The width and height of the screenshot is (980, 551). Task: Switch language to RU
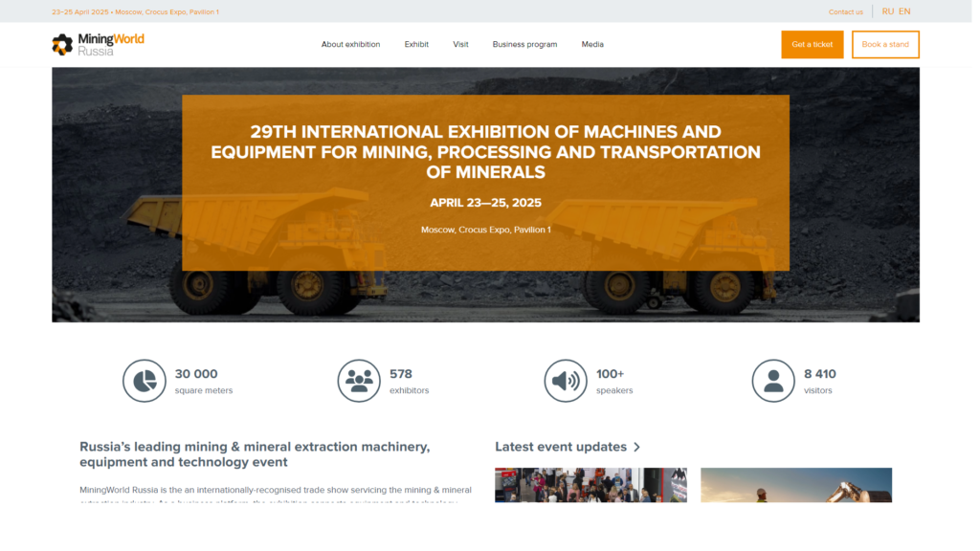(888, 11)
